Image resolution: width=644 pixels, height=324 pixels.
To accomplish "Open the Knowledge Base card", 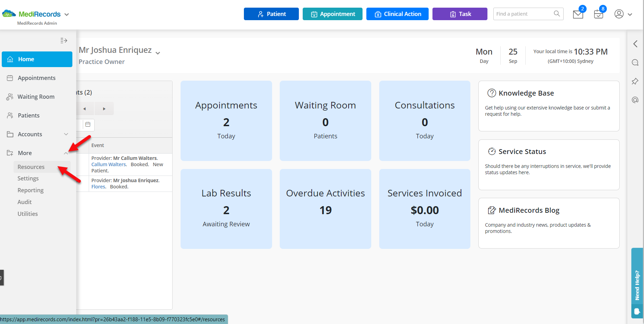I will click(549, 106).
